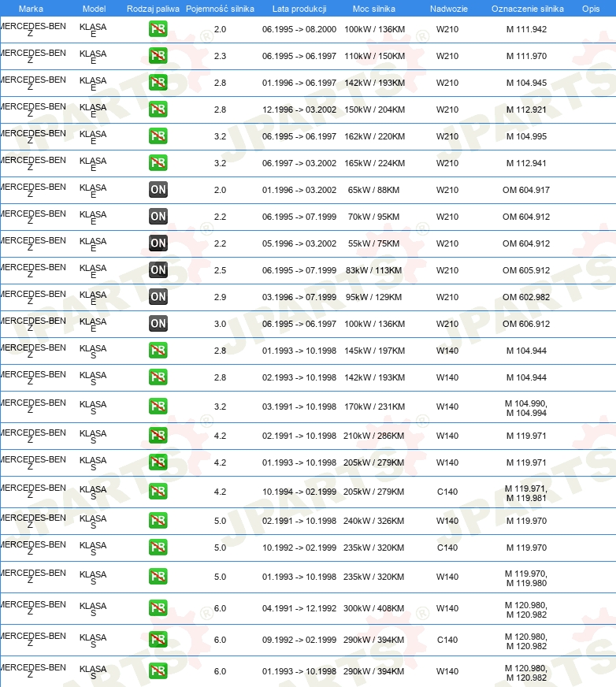The width and height of the screenshot is (616, 687).
Task: Click the petrol icon in the 210kW / 286KM row
Action: coord(158,436)
